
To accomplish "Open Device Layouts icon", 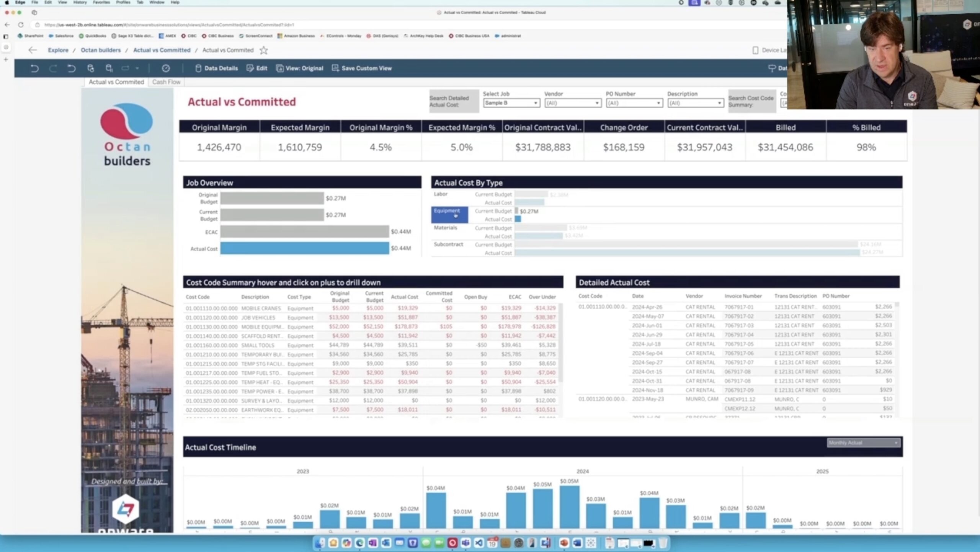I will 755,50.
